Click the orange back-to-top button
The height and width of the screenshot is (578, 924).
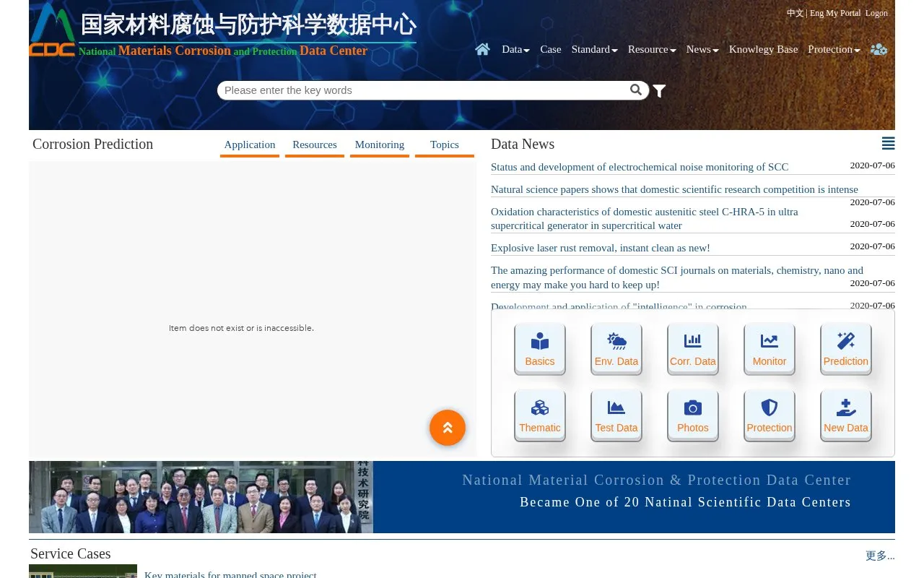coord(448,428)
